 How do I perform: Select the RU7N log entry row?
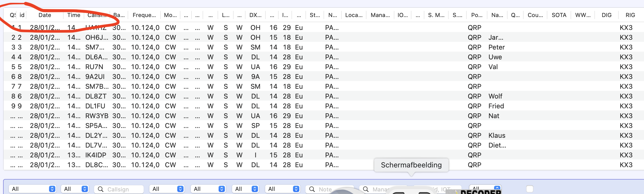point(94,67)
